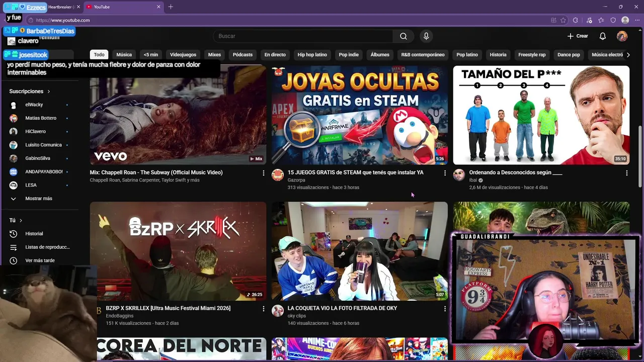Select the <5 min filter chip
Screen dimensions: 644x362
(x=150, y=55)
